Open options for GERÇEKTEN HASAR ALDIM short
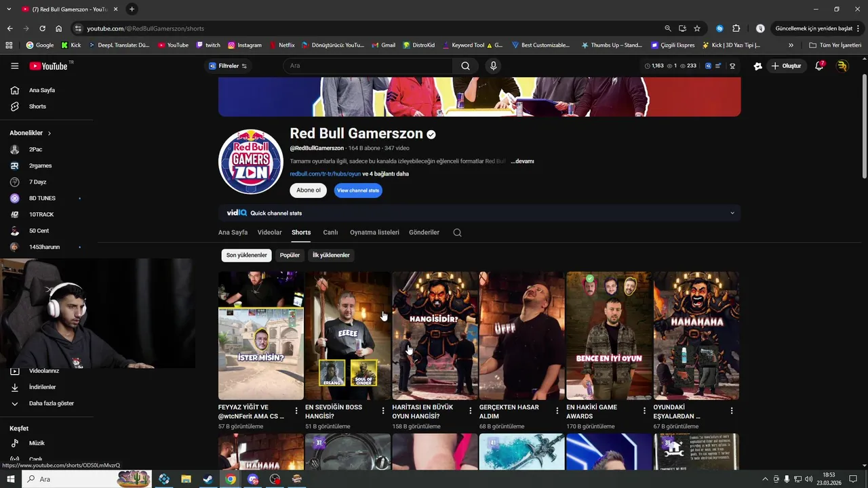Screen dimensions: 868x488 [x=557, y=411]
